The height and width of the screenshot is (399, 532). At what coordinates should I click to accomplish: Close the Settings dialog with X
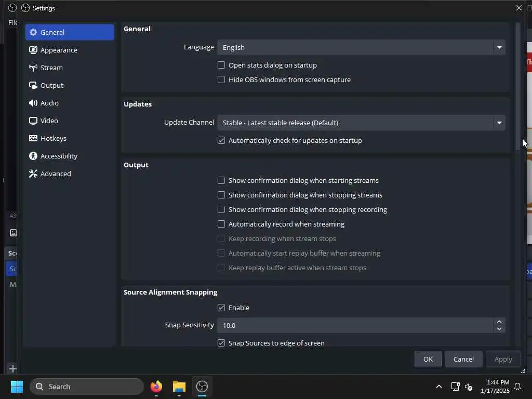519,8
